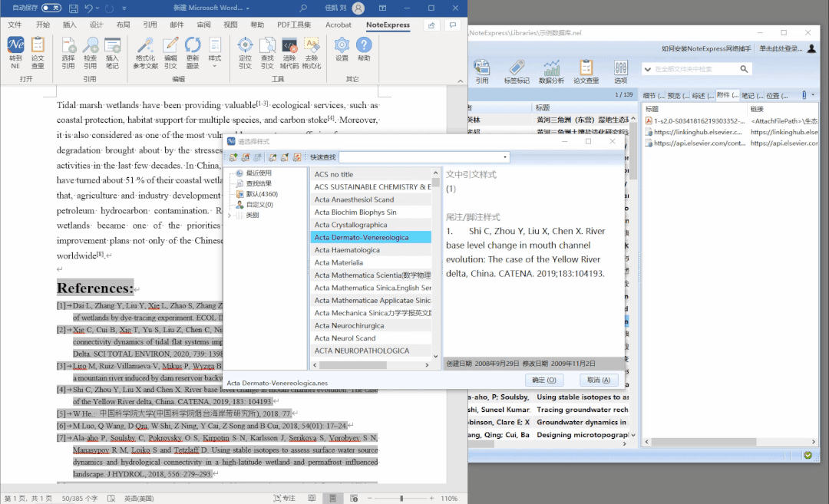Open the document title dropdown arrow
This screenshot has height=504, width=829.
247,8
